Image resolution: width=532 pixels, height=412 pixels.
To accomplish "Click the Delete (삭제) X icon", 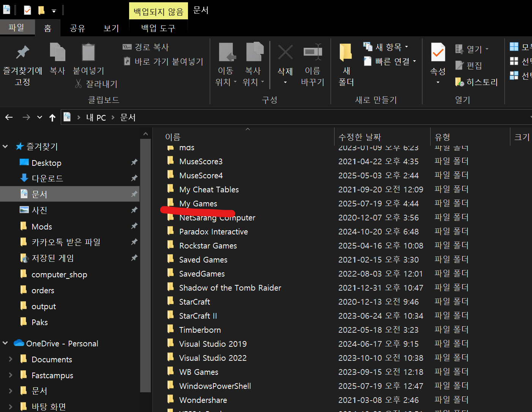I will (285, 52).
